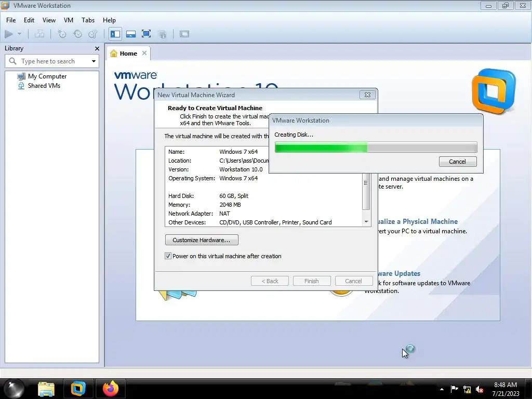The width and height of the screenshot is (532, 399).
Task: Open the Tabs menu
Action: (88, 20)
